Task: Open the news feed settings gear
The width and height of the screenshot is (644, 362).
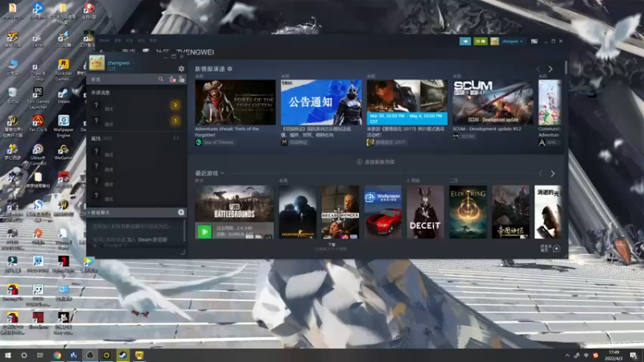Action: pyautogui.click(x=230, y=69)
